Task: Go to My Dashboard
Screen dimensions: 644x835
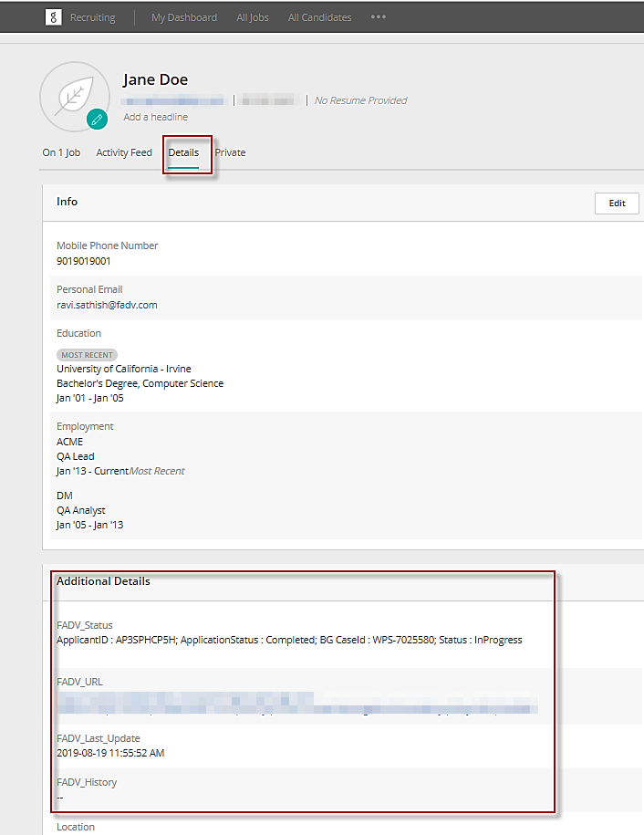Action: point(184,17)
